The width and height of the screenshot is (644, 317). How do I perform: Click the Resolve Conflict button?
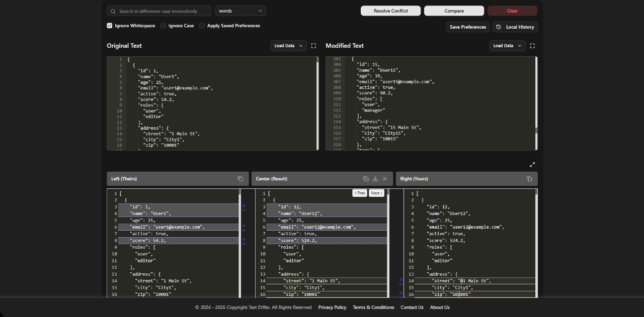click(390, 11)
